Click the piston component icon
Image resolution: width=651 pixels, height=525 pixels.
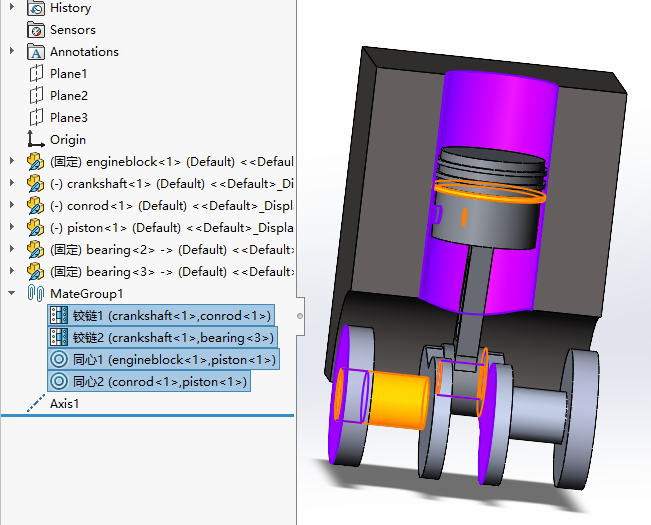35,228
